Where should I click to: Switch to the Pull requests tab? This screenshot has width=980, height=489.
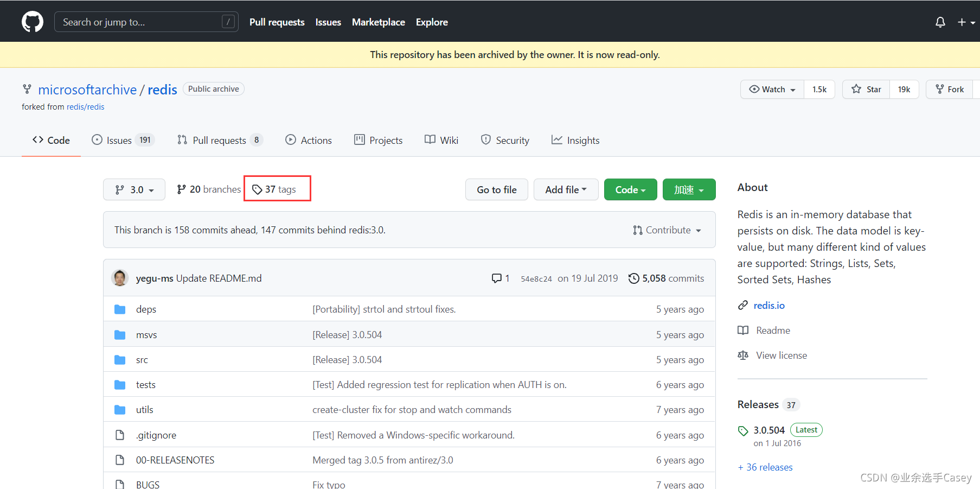tap(220, 140)
